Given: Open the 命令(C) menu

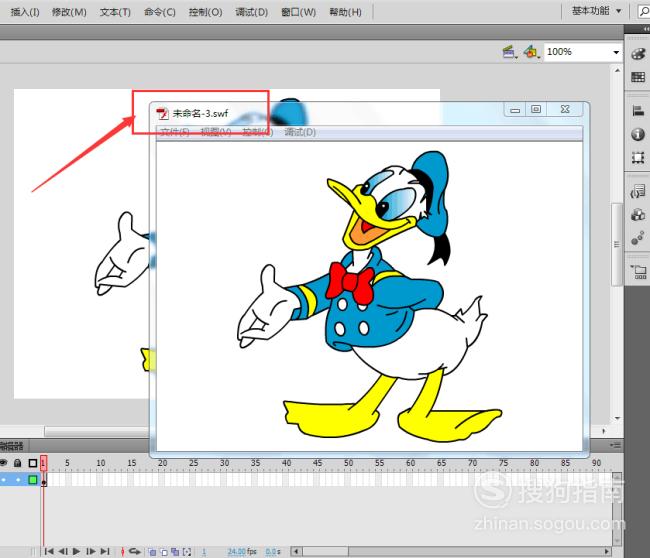Looking at the screenshot, I should 160,12.
